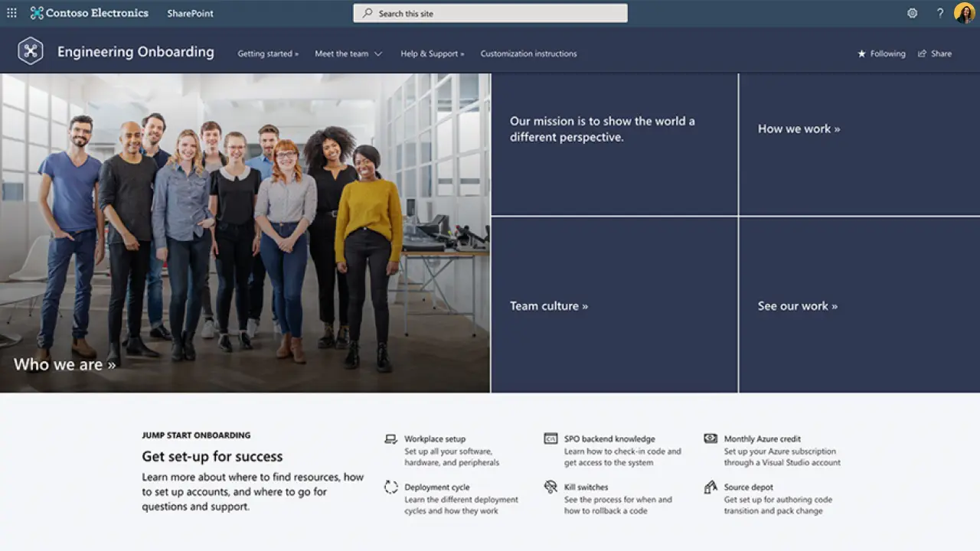This screenshot has width=980, height=551.
Task: Click the Get set-up for success heading
Action: click(212, 457)
